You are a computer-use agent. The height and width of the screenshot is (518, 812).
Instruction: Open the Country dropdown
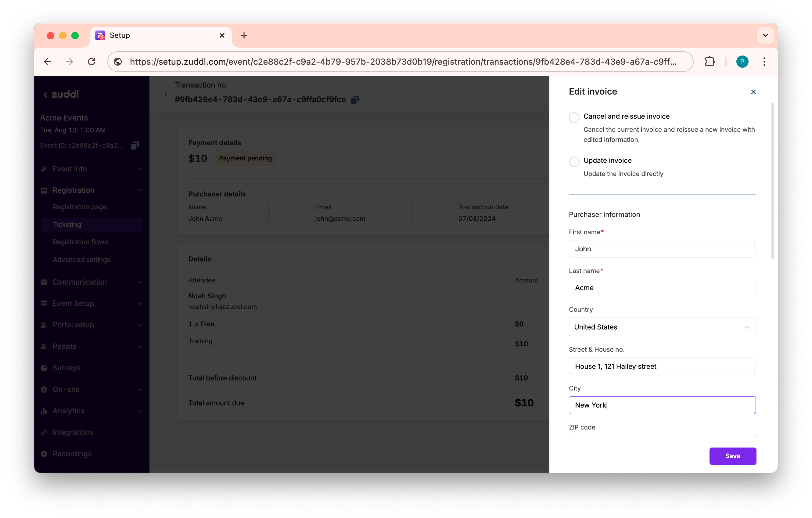[x=662, y=327]
